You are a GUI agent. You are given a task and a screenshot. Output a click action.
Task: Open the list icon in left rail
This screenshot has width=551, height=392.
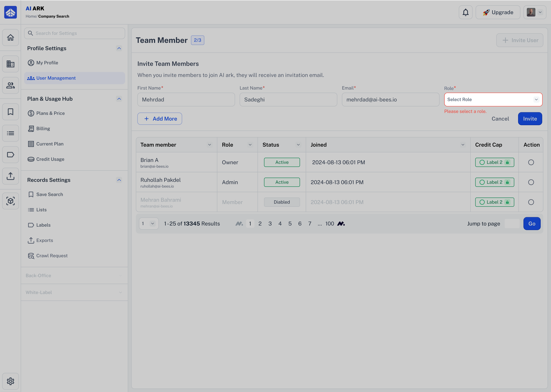coord(10,133)
